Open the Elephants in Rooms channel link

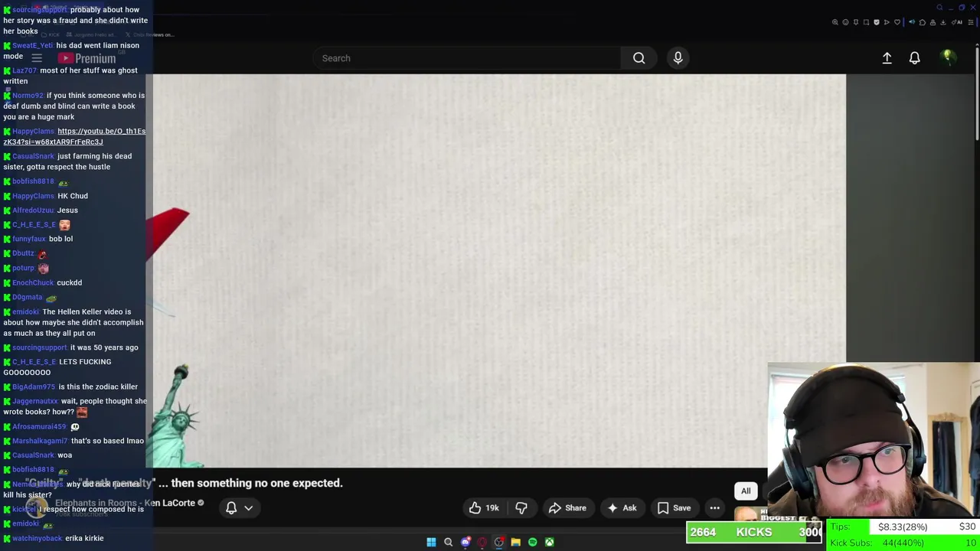click(x=125, y=503)
